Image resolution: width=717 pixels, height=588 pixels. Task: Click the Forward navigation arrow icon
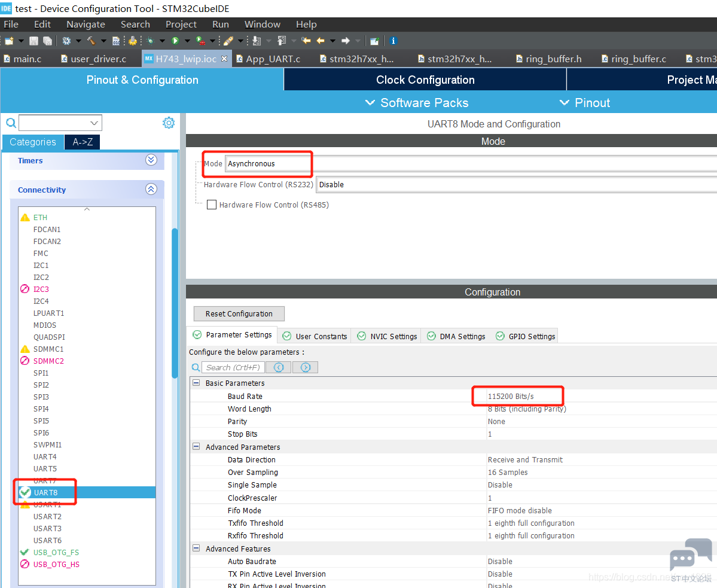coord(346,41)
